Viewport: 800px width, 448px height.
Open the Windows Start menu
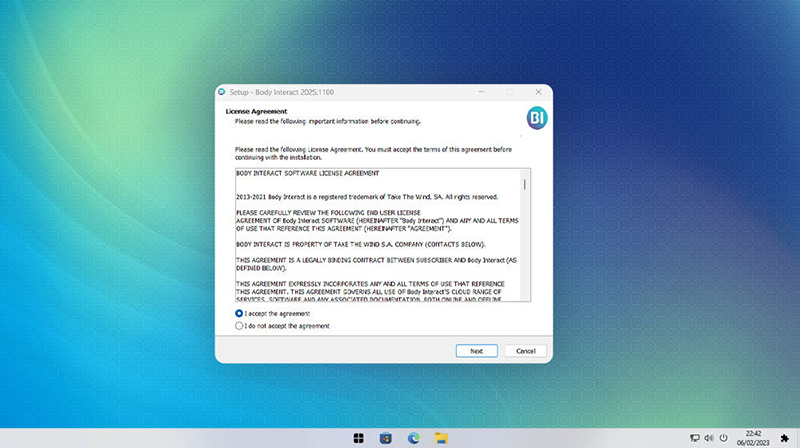coord(359,438)
